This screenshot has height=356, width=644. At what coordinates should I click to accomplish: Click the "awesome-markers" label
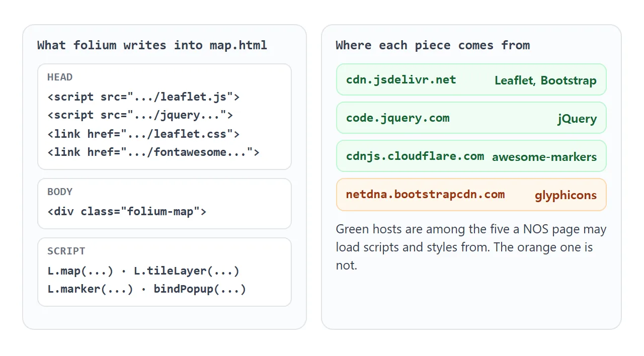pyautogui.click(x=544, y=157)
